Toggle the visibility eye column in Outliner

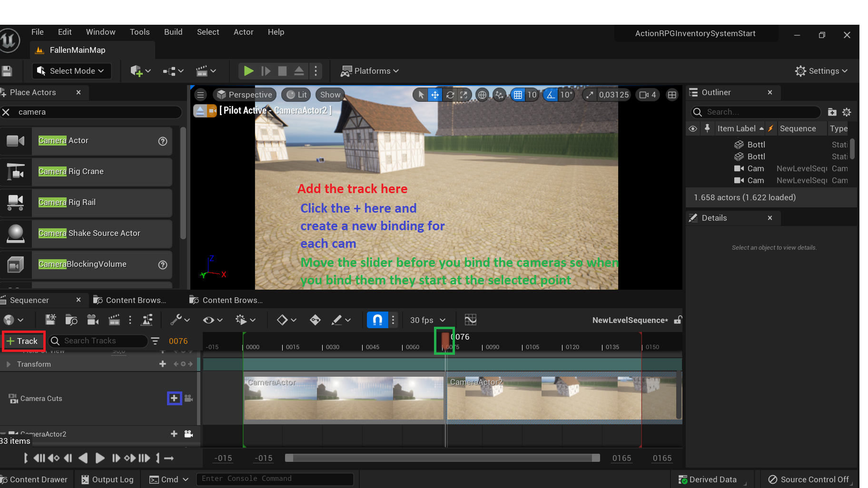[693, 128]
